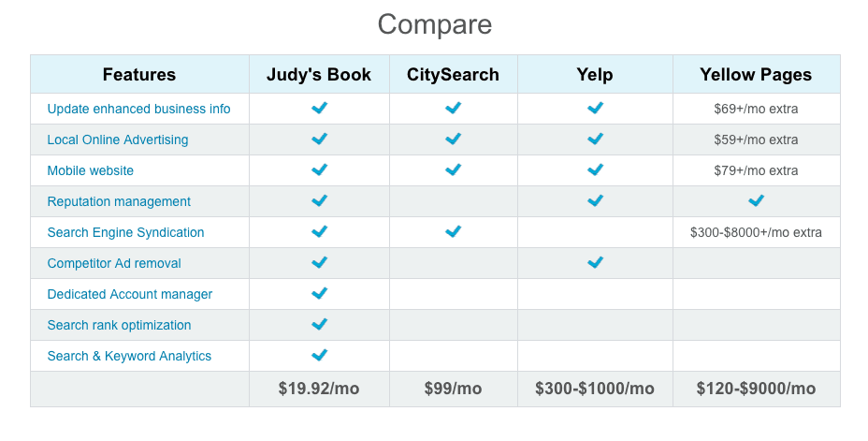The image size is (868, 441).
Task: Click Judy's Book checkmark for Search & Keyword Analytics
Action: (x=319, y=355)
